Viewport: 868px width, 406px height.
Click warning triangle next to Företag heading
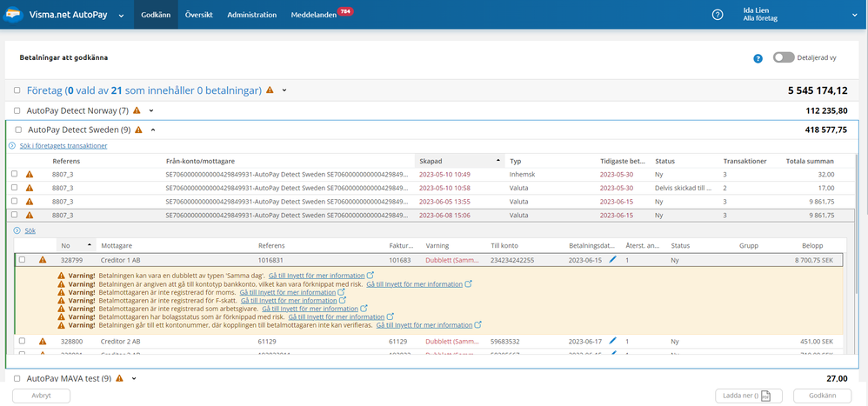pyautogui.click(x=270, y=90)
